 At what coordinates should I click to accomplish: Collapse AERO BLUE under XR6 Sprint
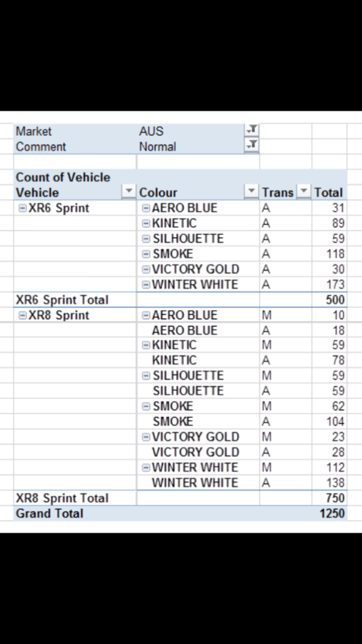(x=146, y=208)
